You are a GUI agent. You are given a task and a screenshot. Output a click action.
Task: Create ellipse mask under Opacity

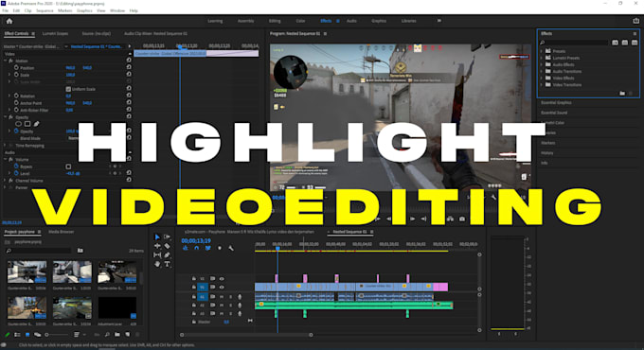pos(19,124)
